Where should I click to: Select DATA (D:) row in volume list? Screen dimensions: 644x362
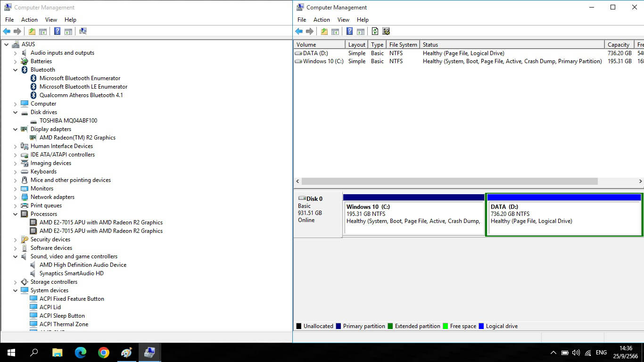tap(469, 53)
